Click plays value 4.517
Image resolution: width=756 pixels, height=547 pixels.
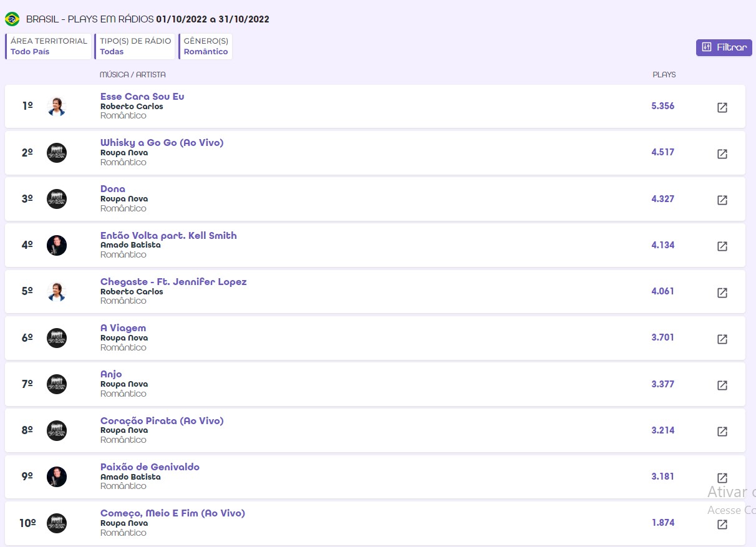[x=663, y=152]
